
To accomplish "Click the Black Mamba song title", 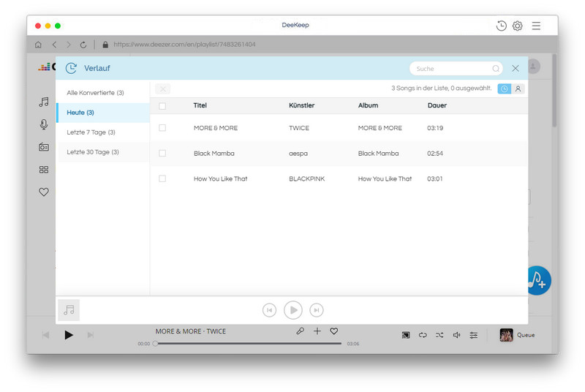I will tap(214, 154).
